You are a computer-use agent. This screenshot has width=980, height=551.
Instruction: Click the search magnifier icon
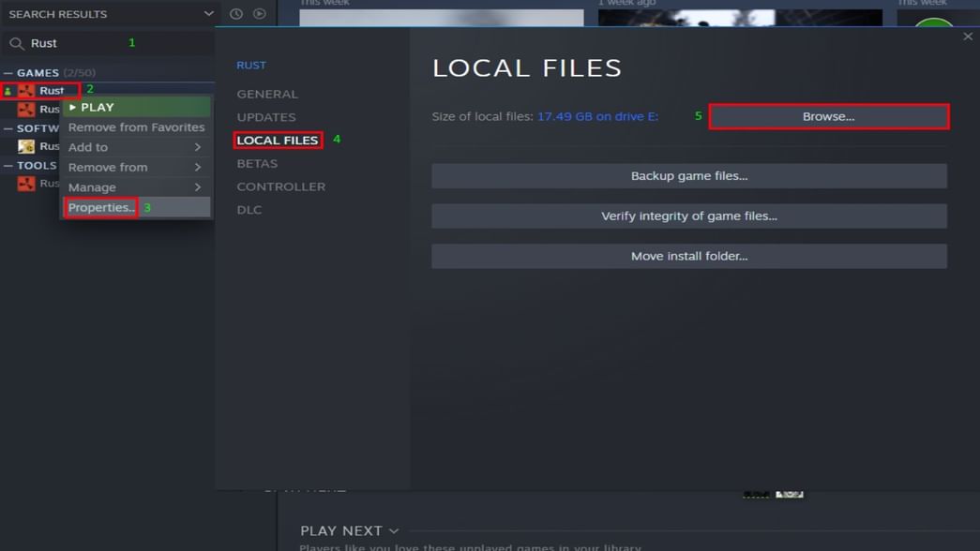tap(15, 43)
